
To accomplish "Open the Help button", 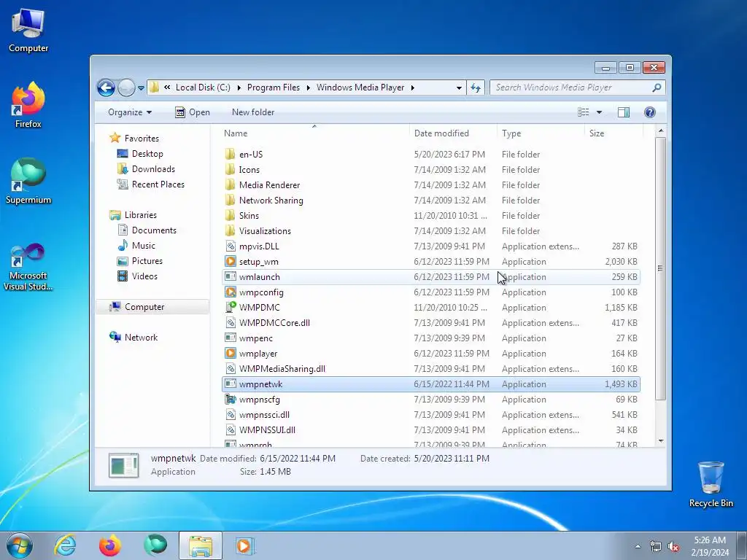I will pos(649,112).
